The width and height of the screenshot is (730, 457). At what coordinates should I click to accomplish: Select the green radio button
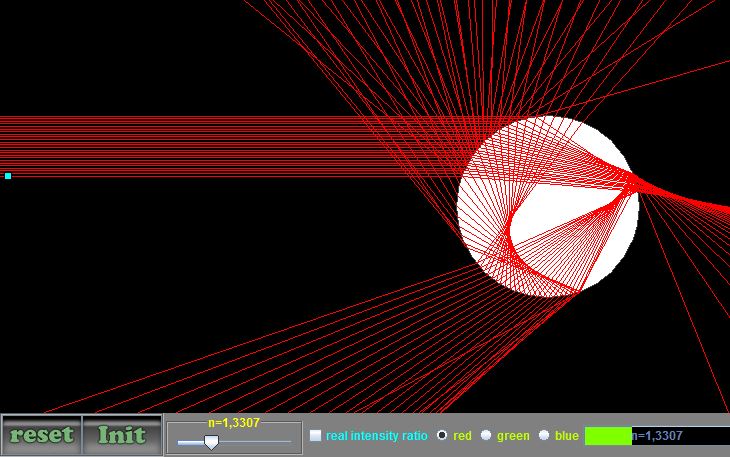(x=486, y=435)
